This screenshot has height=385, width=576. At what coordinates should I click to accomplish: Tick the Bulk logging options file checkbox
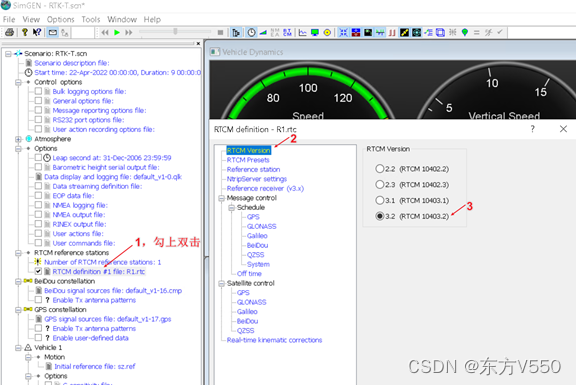(38, 91)
